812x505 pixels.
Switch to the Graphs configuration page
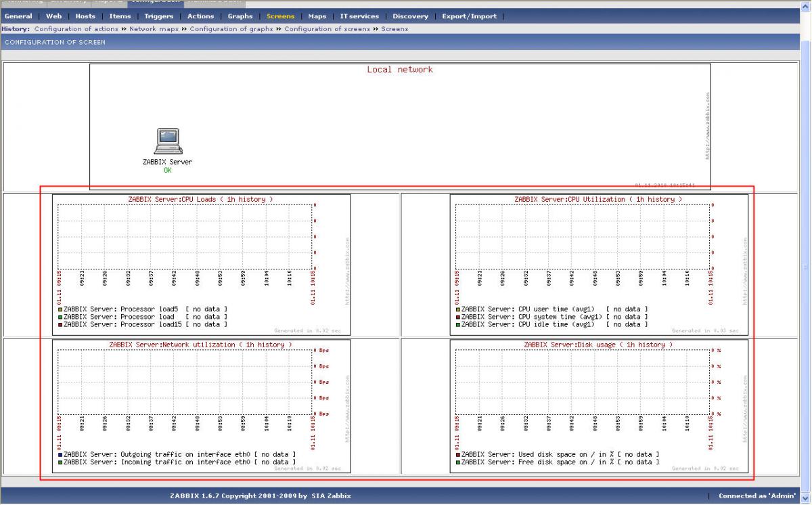[240, 16]
